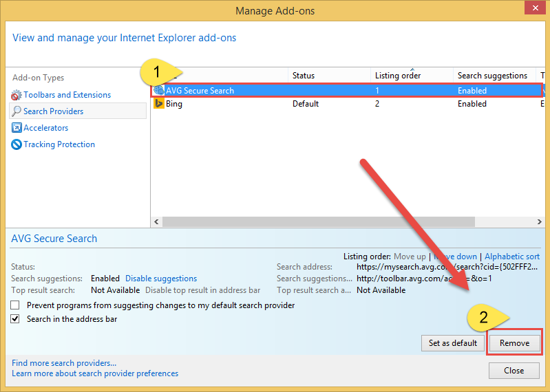Select Search Providers add-on type
Image resolution: width=550 pixels, height=392 pixels.
tap(78, 111)
